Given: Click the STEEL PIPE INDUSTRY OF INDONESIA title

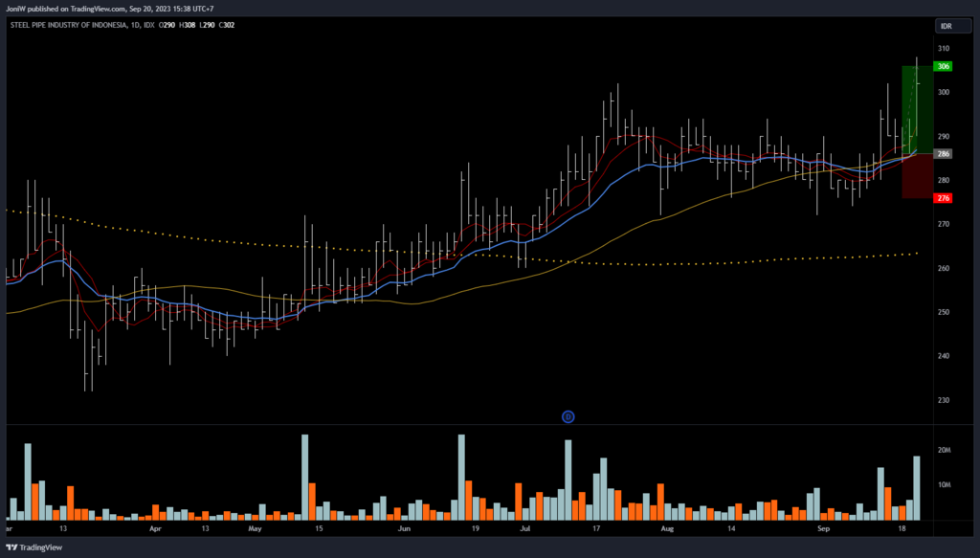Looking at the screenshot, I should 65,25.
